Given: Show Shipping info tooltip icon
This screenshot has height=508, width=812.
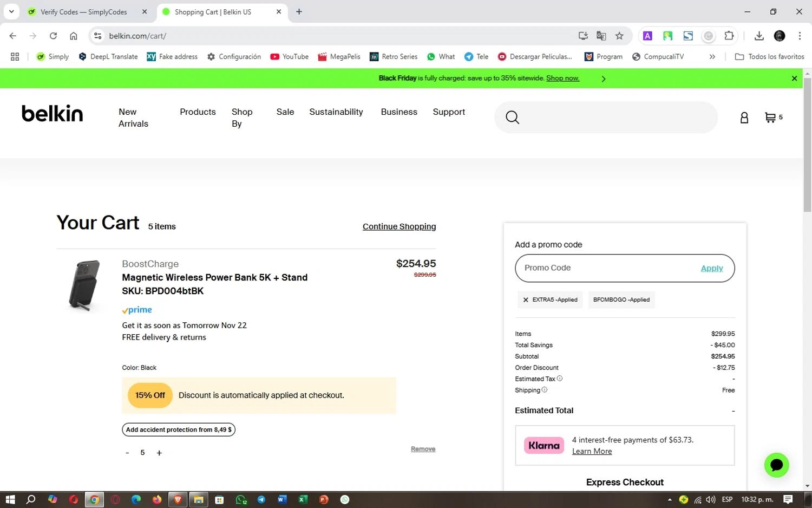Looking at the screenshot, I should pyautogui.click(x=545, y=390).
